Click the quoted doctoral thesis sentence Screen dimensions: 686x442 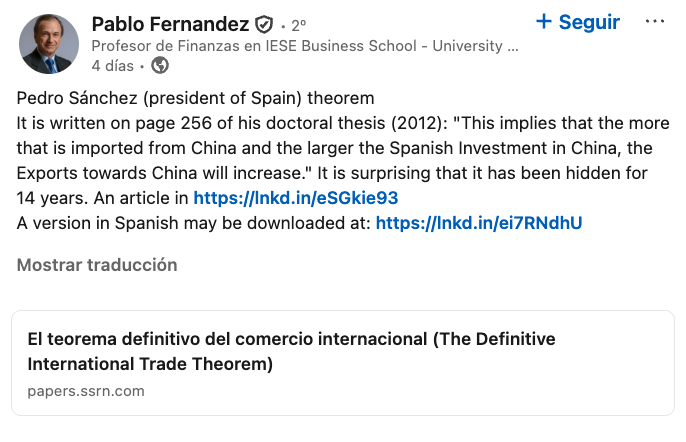click(340, 148)
